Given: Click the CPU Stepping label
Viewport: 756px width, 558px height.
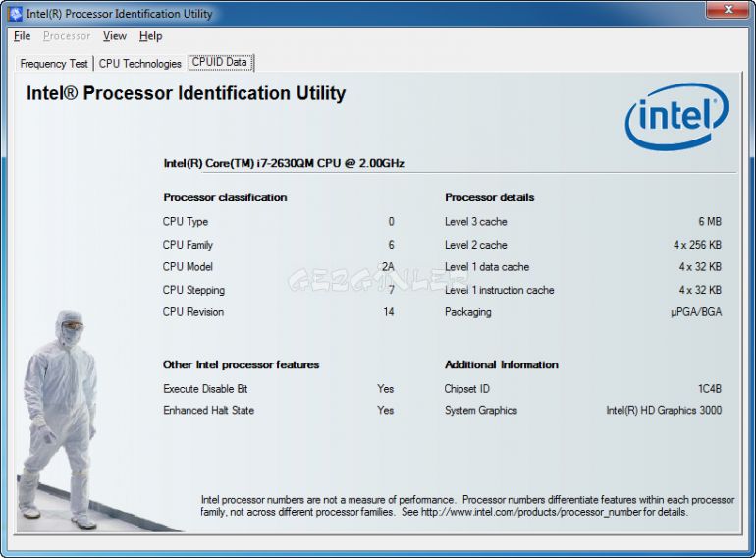Looking at the screenshot, I should (x=193, y=290).
